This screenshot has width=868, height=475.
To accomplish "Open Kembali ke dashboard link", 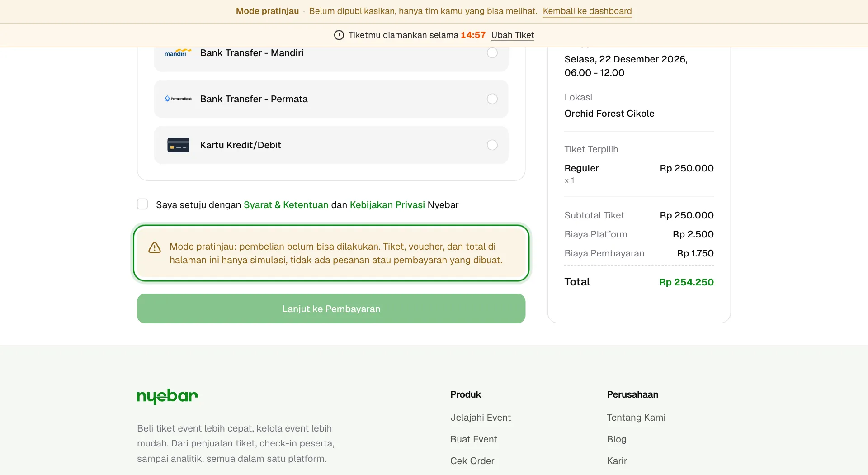I will point(587,11).
